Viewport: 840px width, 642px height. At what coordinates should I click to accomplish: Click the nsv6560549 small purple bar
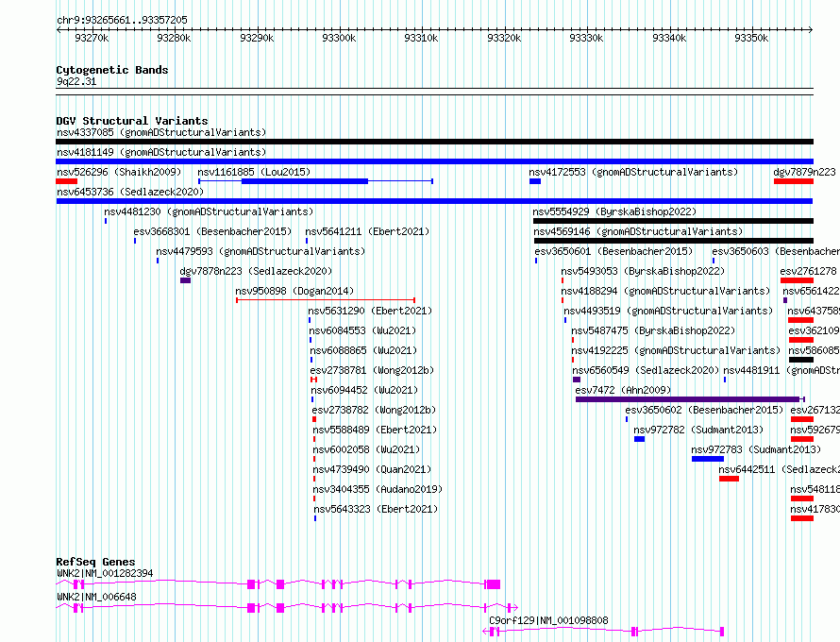point(577,380)
